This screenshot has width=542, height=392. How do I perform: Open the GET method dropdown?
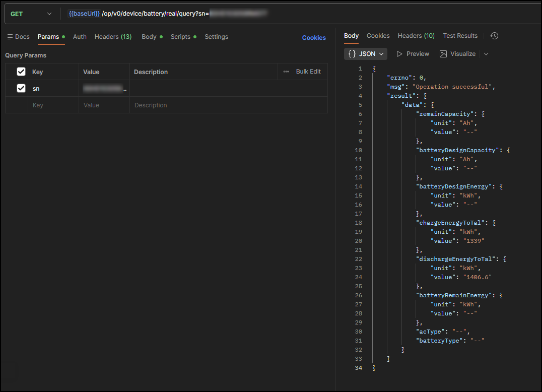(x=30, y=14)
